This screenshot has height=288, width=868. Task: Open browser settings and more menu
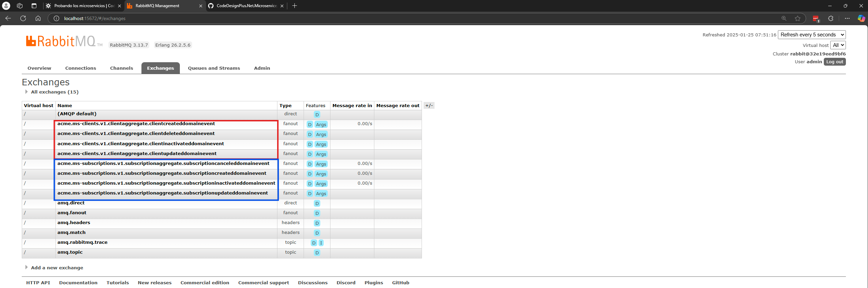(x=847, y=18)
